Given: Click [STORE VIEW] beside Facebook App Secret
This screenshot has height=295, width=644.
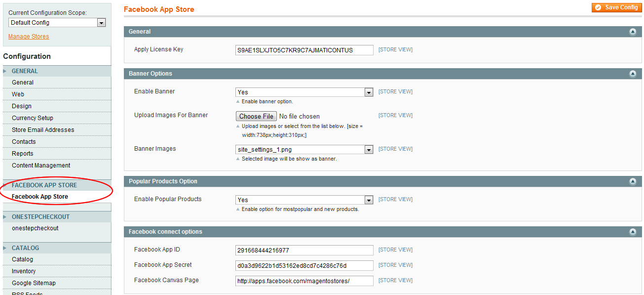Looking at the screenshot, I should coord(395,265).
